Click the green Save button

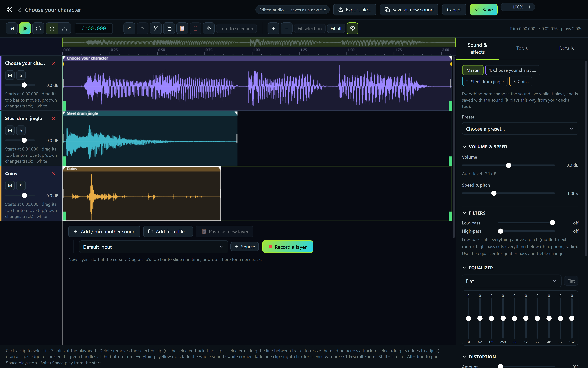click(x=484, y=10)
